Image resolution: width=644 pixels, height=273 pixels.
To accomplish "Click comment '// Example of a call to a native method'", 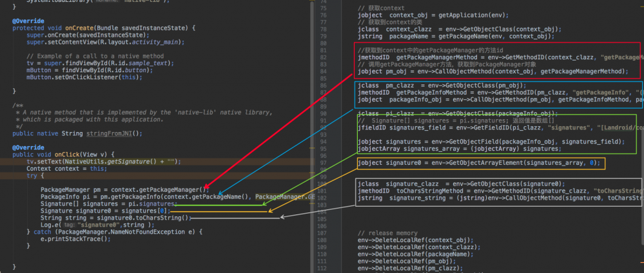I will 95,56.
